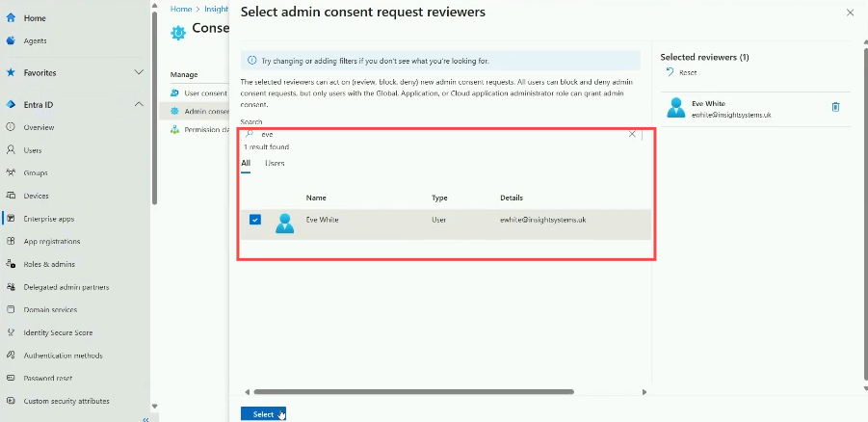Uncheck the Eve White checkbox
Image resolution: width=868 pixels, height=422 pixels.
[255, 220]
